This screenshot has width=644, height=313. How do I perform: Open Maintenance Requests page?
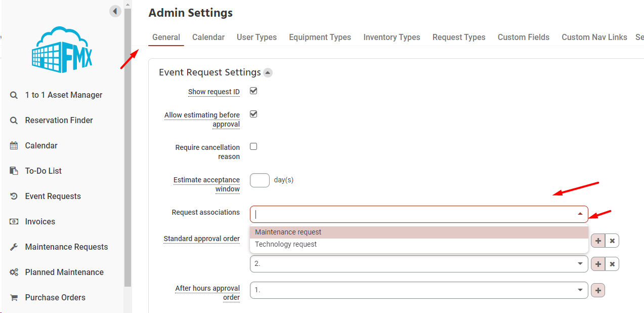click(67, 247)
